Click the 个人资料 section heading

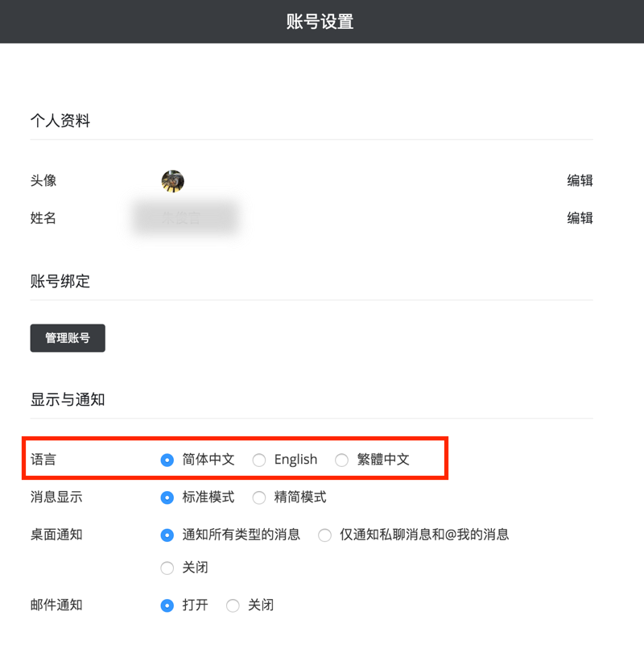point(60,121)
